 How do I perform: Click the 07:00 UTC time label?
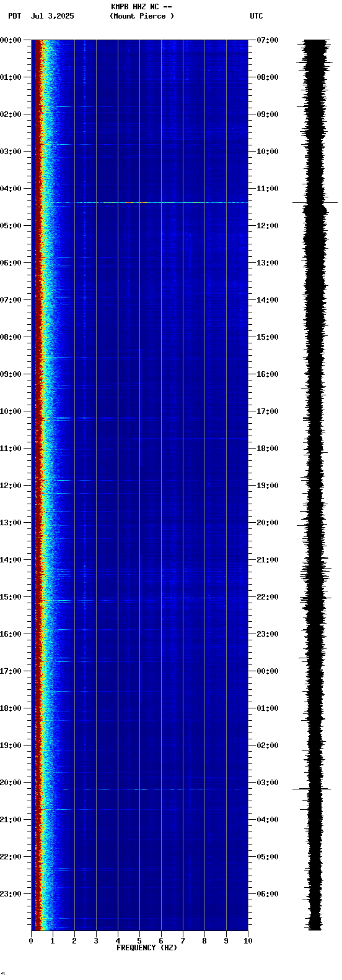(268, 40)
